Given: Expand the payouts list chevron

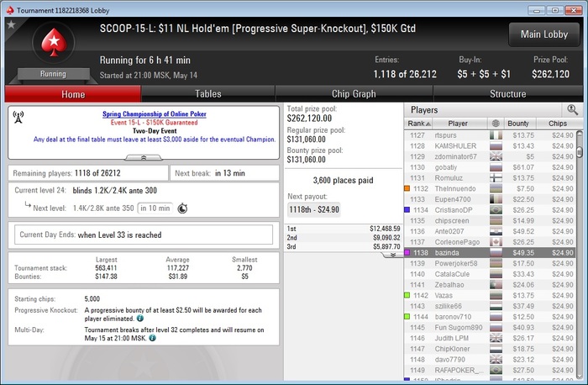Looking at the screenshot, I should pyautogui.click(x=392, y=255).
